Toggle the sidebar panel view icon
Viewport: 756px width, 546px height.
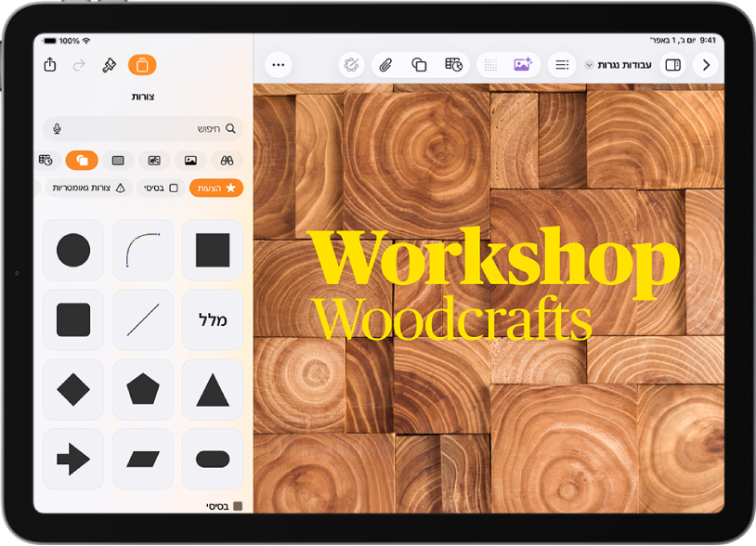673,65
